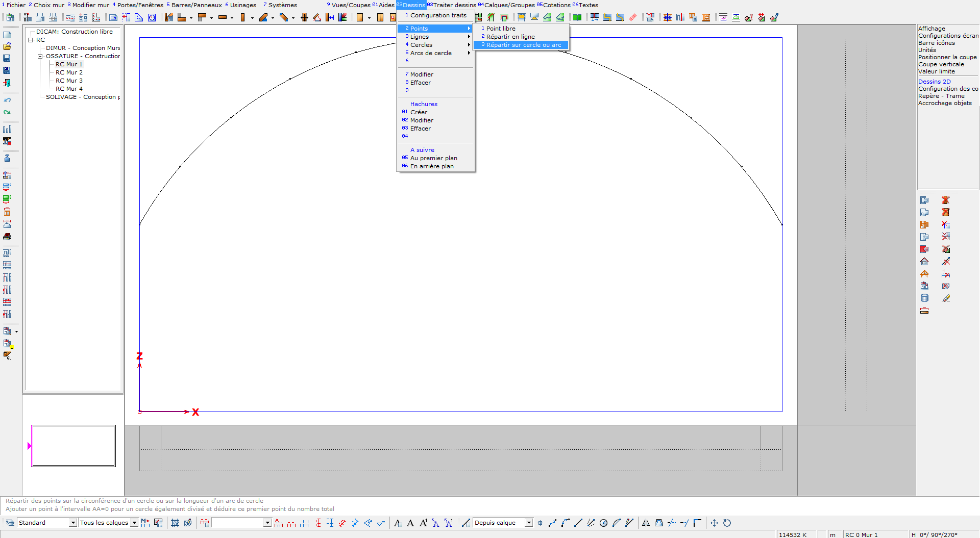Image resolution: width=980 pixels, height=538 pixels.
Task: Select RC Mur 3 in the tree
Action: point(69,81)
